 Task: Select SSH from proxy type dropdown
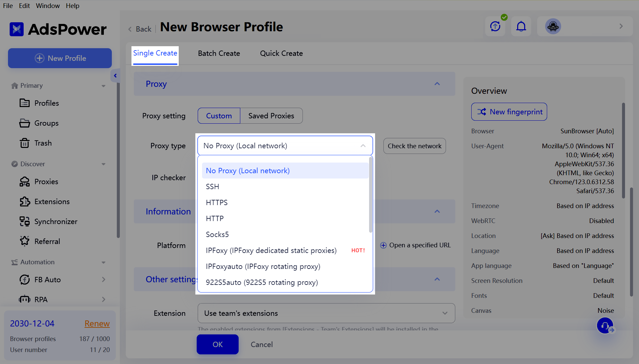(213, 186)
